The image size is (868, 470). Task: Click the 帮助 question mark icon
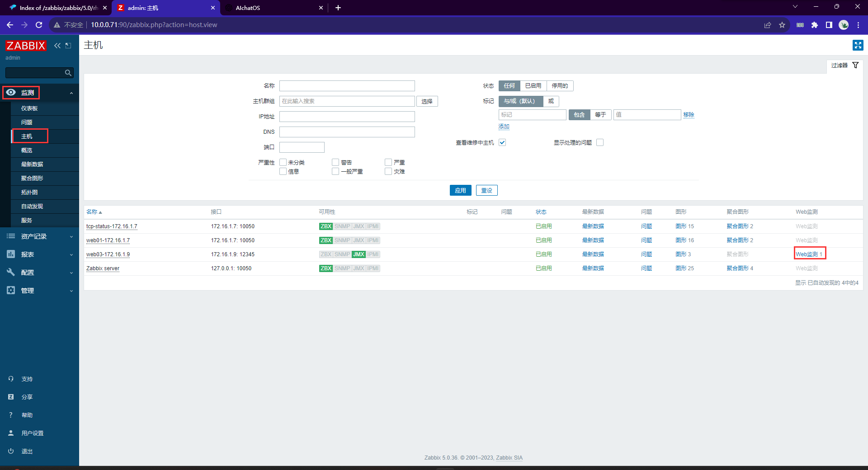(x=11, y=415)
